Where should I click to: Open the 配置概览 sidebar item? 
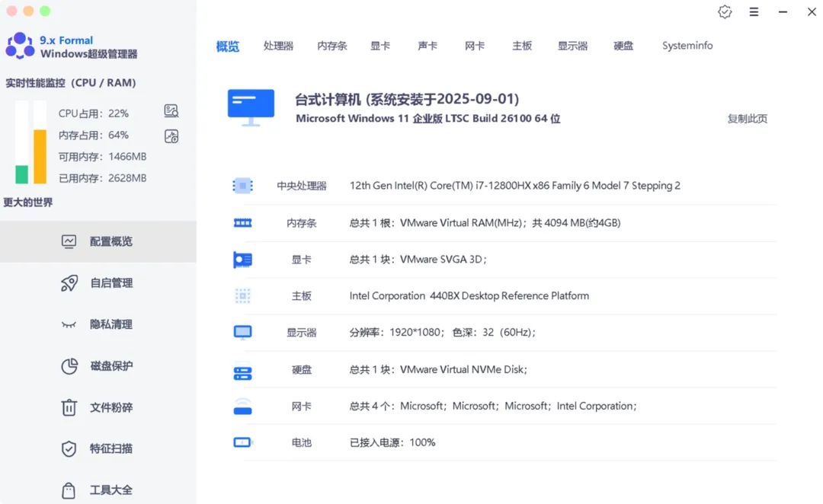click(x=98, y=241)
